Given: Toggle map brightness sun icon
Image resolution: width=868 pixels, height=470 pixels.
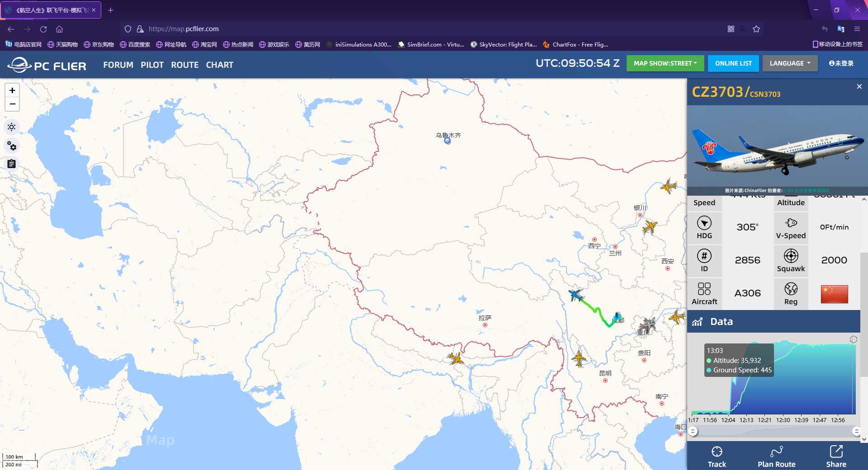Looking at the screenshot, I should click(x=12, y=127).
